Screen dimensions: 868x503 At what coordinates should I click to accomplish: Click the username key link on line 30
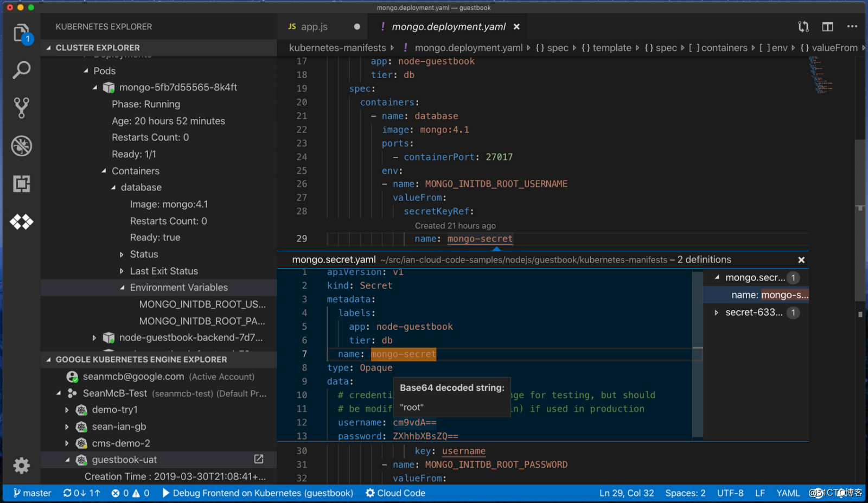point(464,451)
